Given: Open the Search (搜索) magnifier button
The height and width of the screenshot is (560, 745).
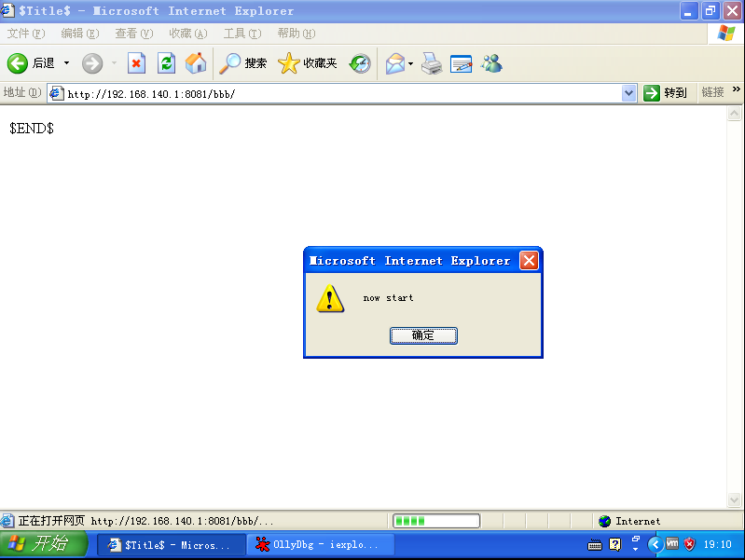Looking at the screenshot, I should [x=242, y=63].
